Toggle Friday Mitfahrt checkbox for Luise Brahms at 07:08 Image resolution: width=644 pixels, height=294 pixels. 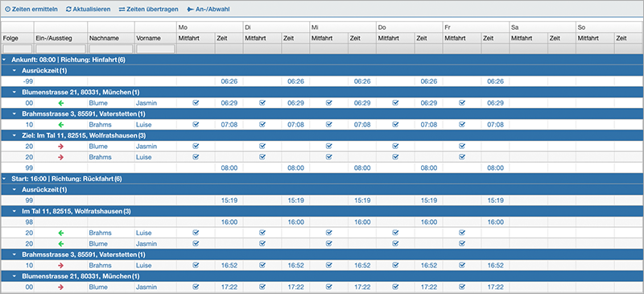[461, 124]
